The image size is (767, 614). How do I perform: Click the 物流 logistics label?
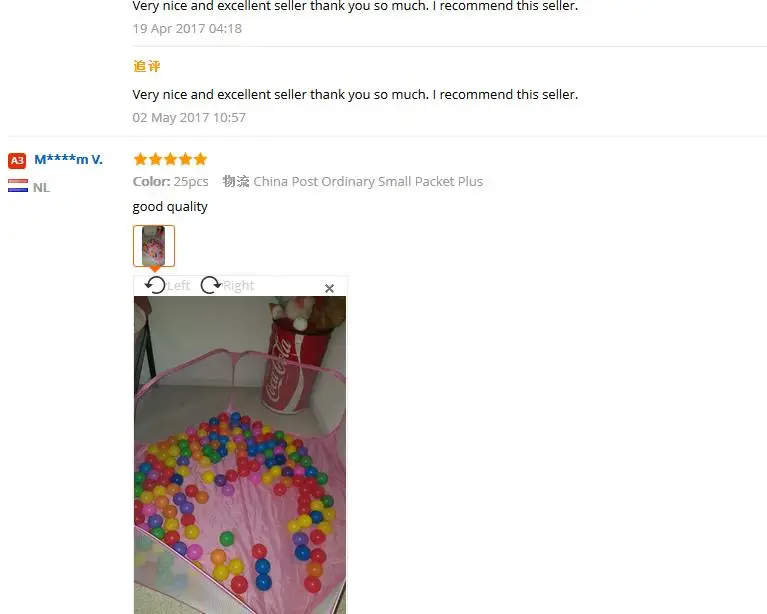tap(236, 182)
